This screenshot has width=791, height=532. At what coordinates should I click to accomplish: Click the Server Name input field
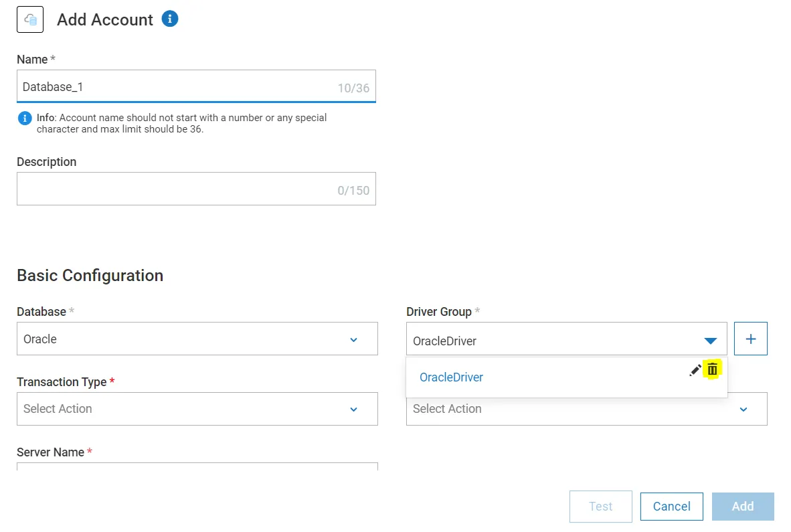pos(197,466)
